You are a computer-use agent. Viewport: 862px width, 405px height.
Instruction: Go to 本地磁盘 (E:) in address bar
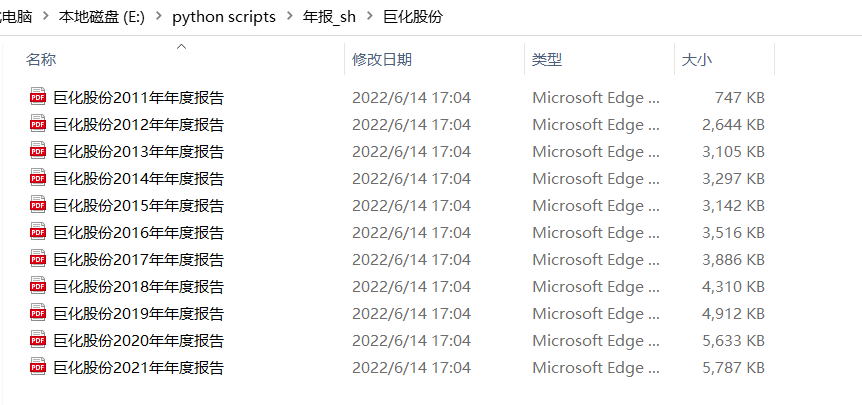[103, 18]
